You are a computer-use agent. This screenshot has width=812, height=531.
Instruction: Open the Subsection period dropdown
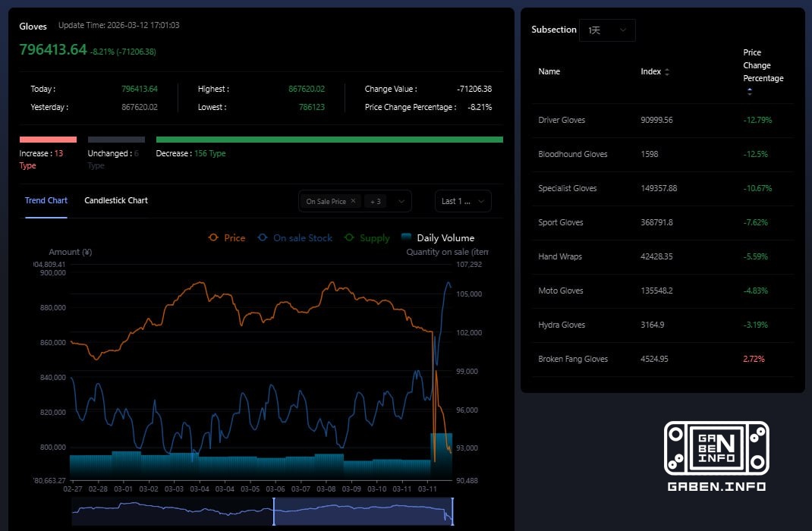pyautogui.click(x=607, y=30)
